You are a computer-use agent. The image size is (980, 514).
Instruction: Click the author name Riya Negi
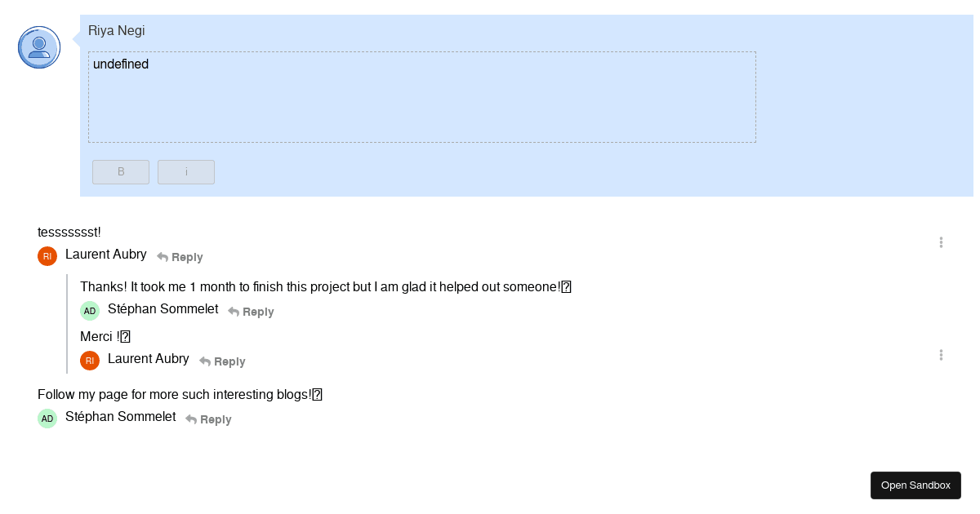[117, 31]
